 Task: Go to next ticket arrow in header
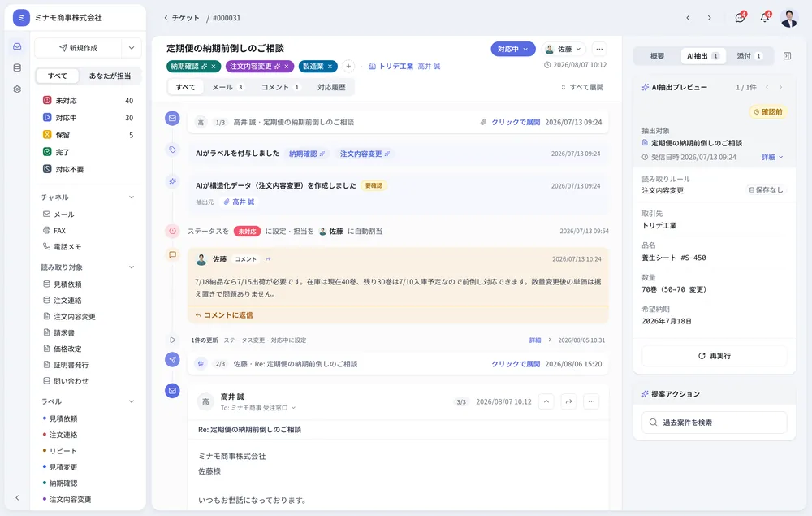(x=709, y=18)
